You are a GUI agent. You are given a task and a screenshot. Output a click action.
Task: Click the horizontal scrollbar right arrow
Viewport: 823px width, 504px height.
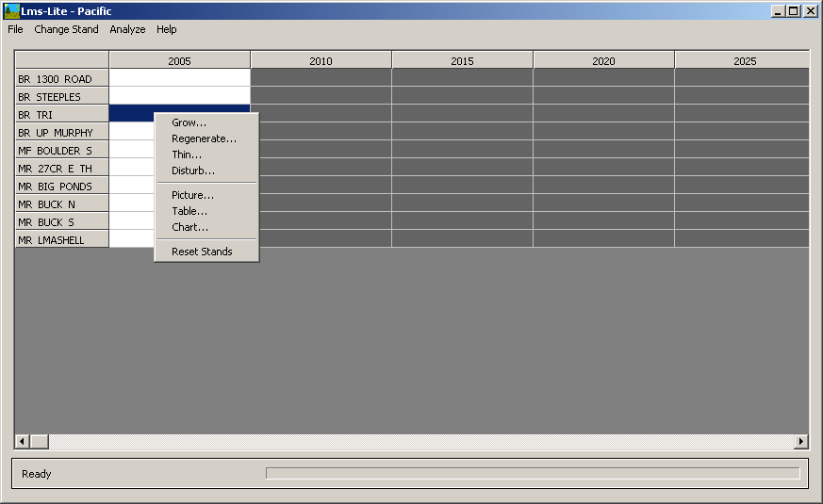[x=801, y=441]
